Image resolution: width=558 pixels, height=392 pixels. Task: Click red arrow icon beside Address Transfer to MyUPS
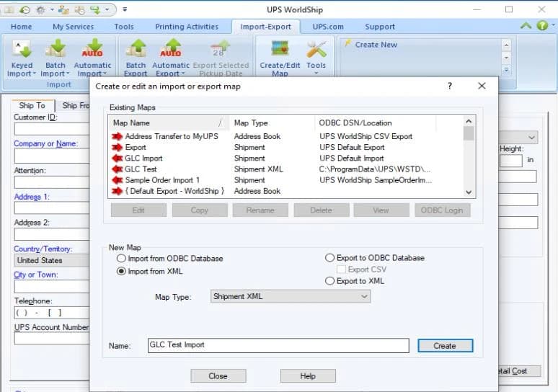coord(118,136)
